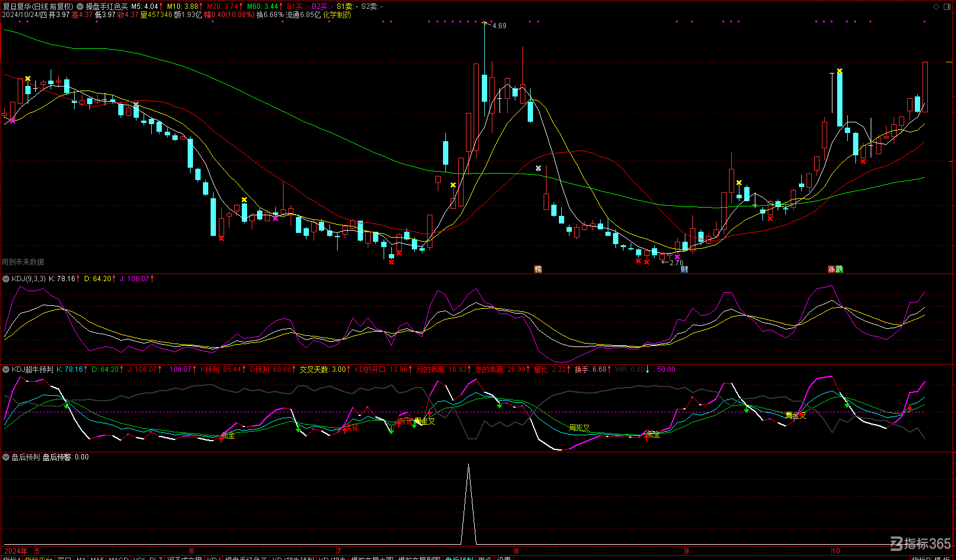Click the 财 marker under the chart

tap(684, 269)
